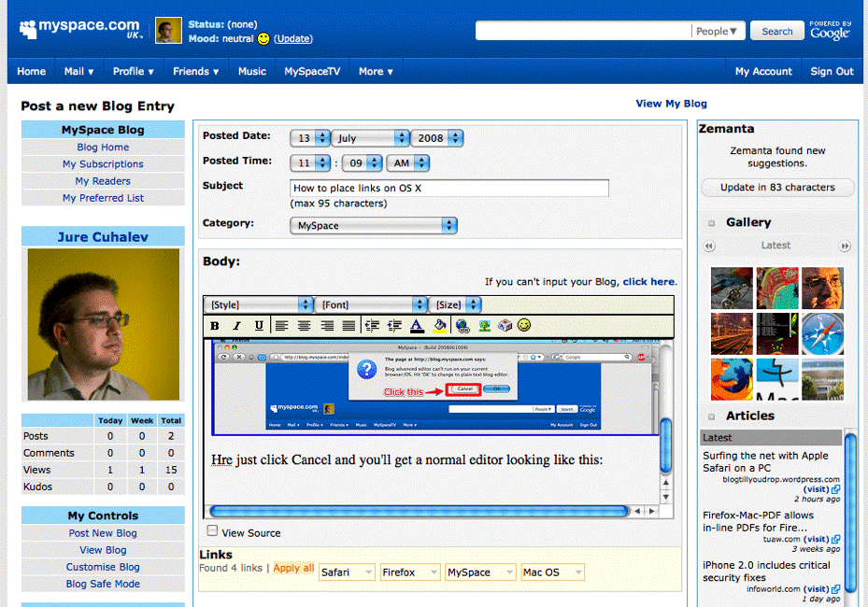
Task: Apply underline formatting in the editor toolbar
Action: (259, 326)
